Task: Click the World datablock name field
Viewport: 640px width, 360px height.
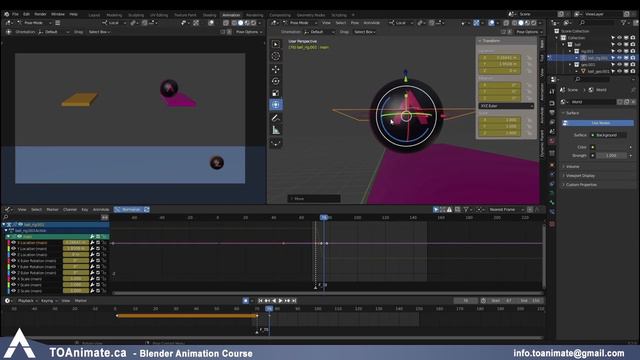Action: [592, 102]
